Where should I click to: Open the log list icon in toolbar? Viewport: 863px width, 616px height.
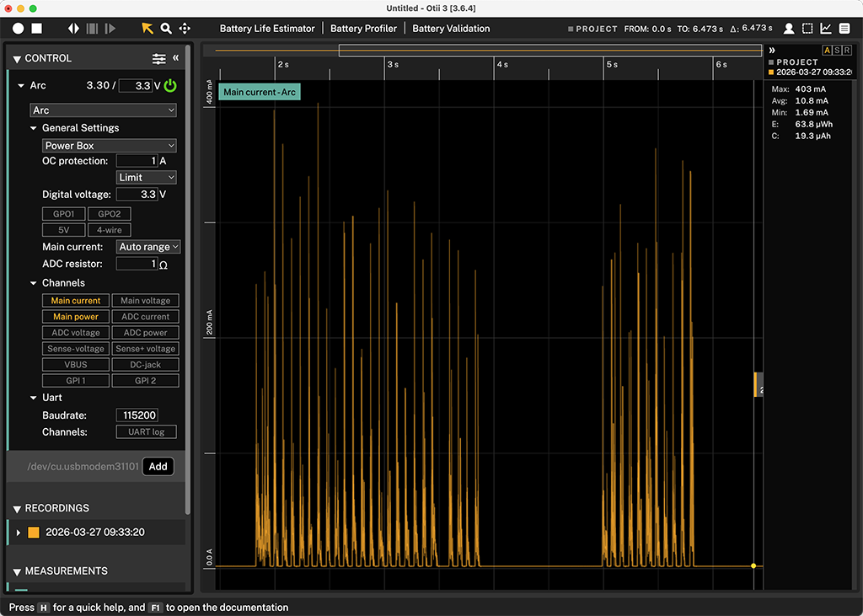pyautogui.click(x=844, y=28)
